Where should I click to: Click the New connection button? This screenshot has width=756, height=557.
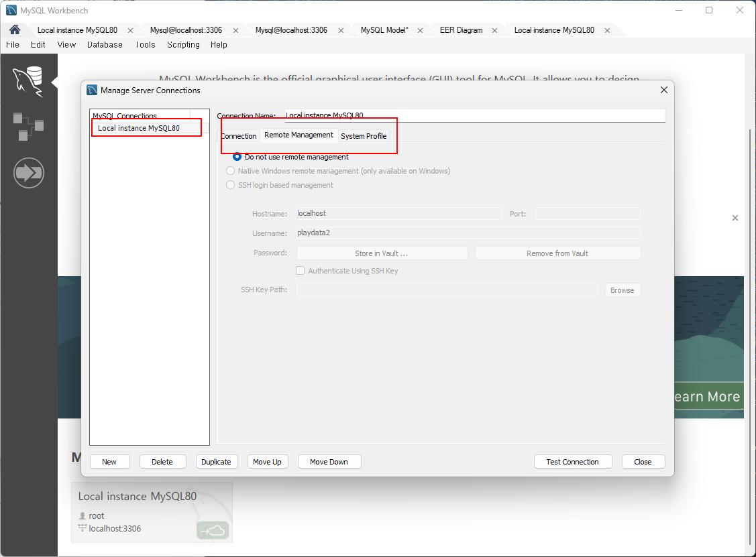pyautogui.click(x=109, y=462)
